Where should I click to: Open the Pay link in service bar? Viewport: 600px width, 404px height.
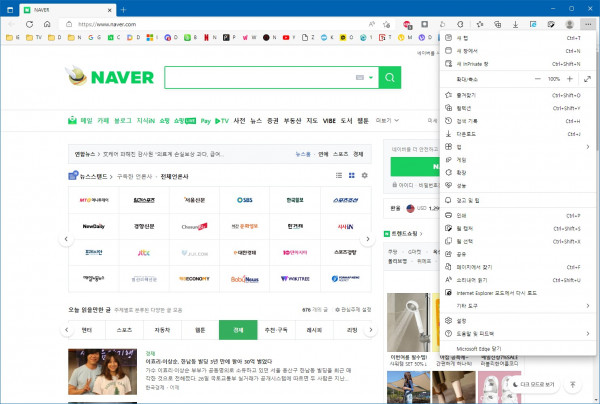tap(205, 121)
